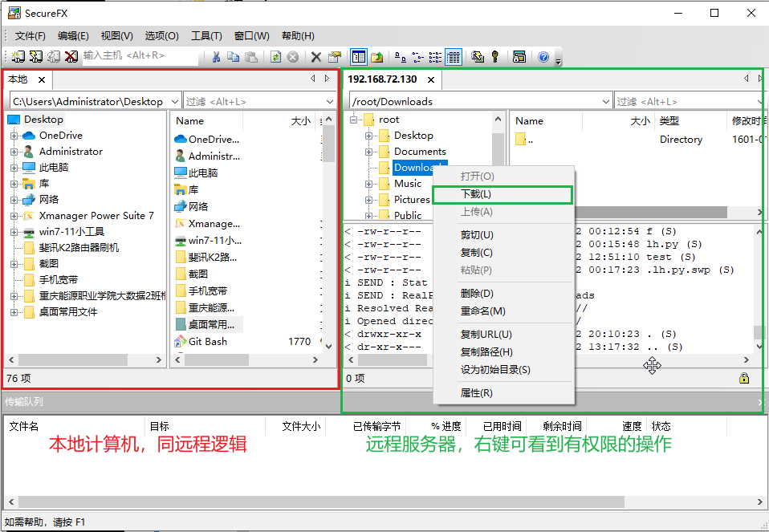Choose 删除(D) in the context menu
Screen dimensions: 769x532
[x=503, y=293]
